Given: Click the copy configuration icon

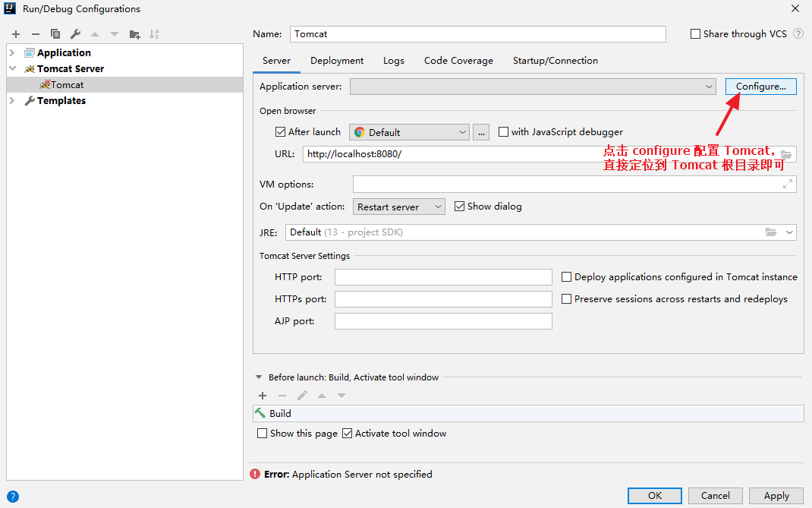Looking at the screenshot, I should click(55, 34).
